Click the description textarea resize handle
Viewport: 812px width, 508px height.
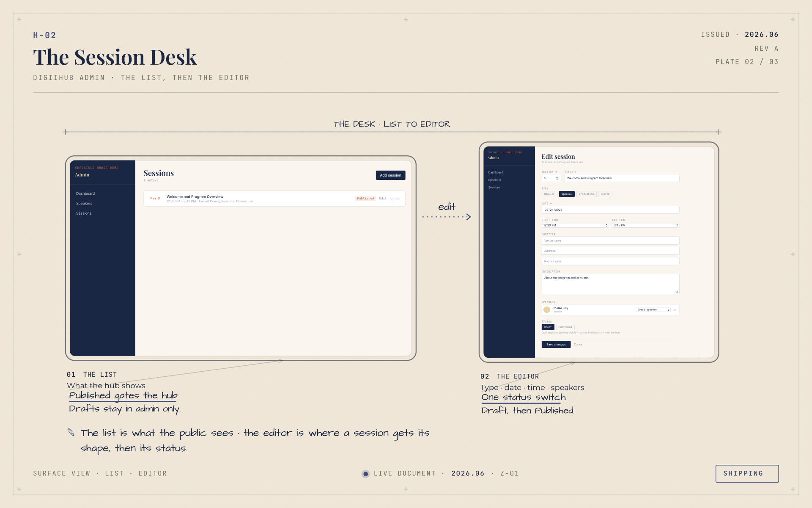click(x=677, y=292)
